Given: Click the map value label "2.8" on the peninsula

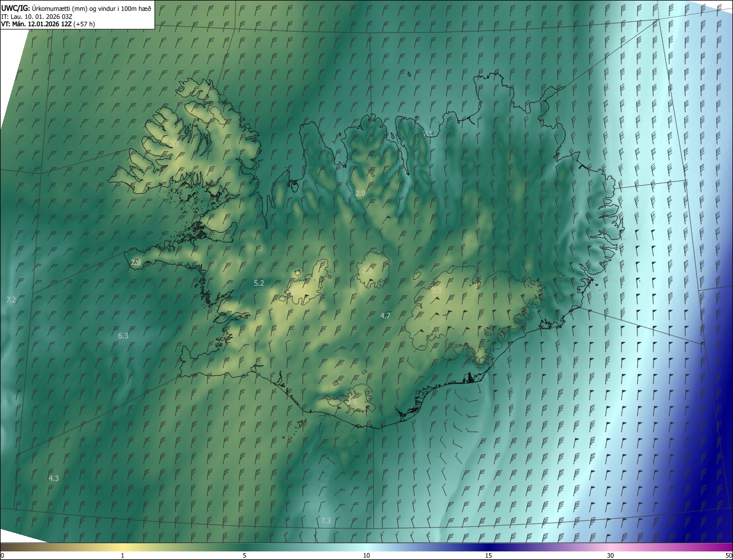Looking at the screenshot, I should click(x=136, y=262).
